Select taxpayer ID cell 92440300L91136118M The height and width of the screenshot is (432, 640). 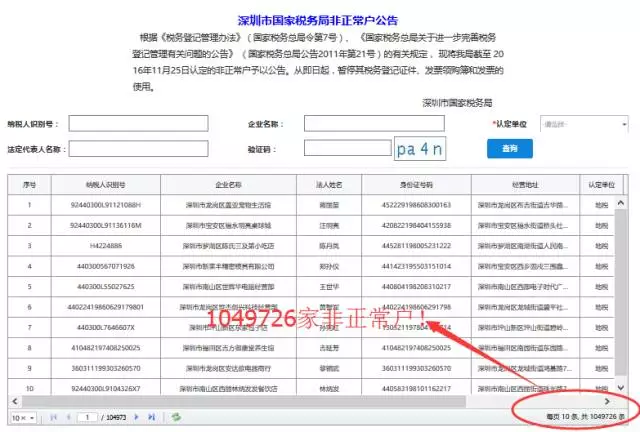(106, 225)
